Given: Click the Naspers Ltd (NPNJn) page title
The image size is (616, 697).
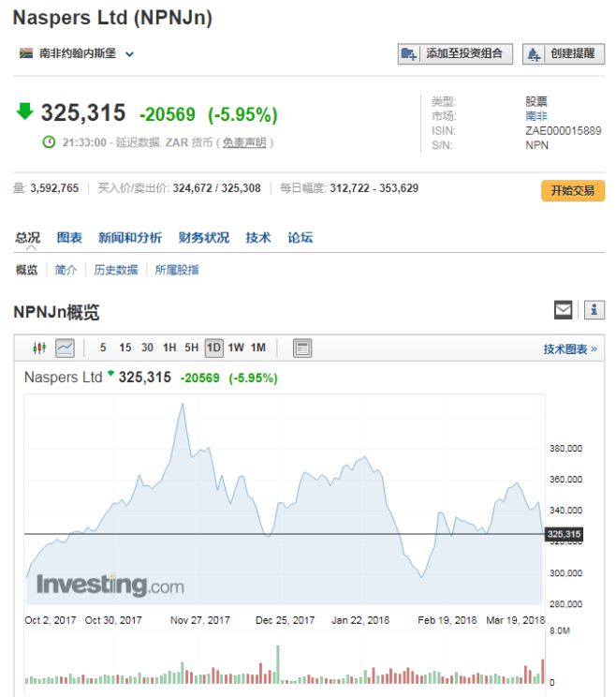Looking at the screenshot, I should click(x=112, y=18).
